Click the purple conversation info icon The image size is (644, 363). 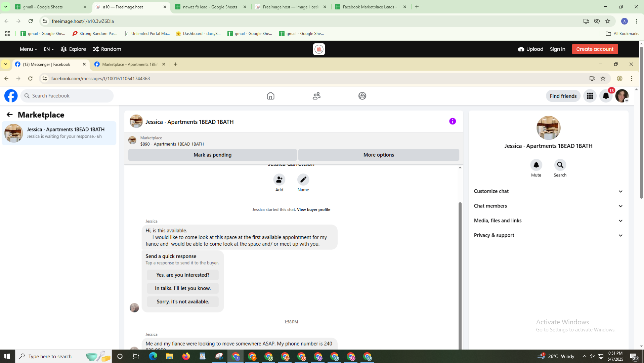(x=453, y=121)
